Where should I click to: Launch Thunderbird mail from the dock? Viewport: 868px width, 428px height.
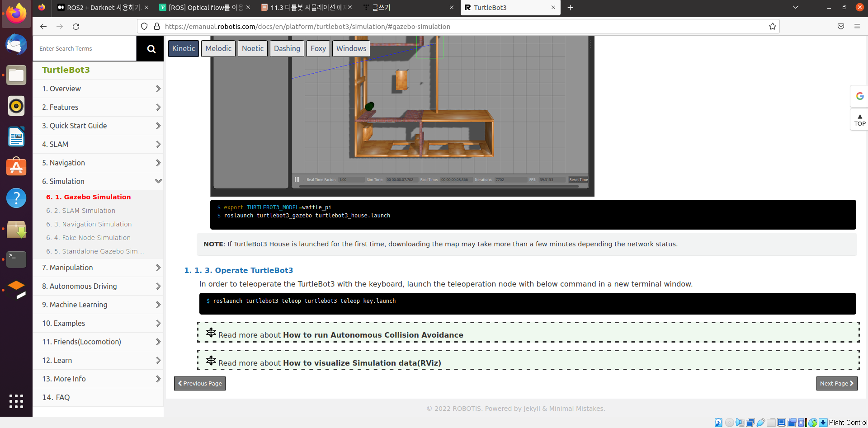[16, 44]
